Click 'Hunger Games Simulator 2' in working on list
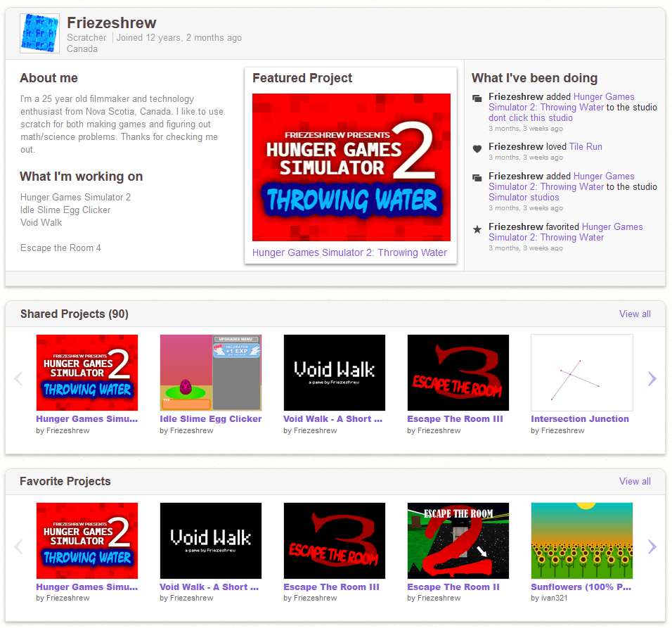 point(75,197)
